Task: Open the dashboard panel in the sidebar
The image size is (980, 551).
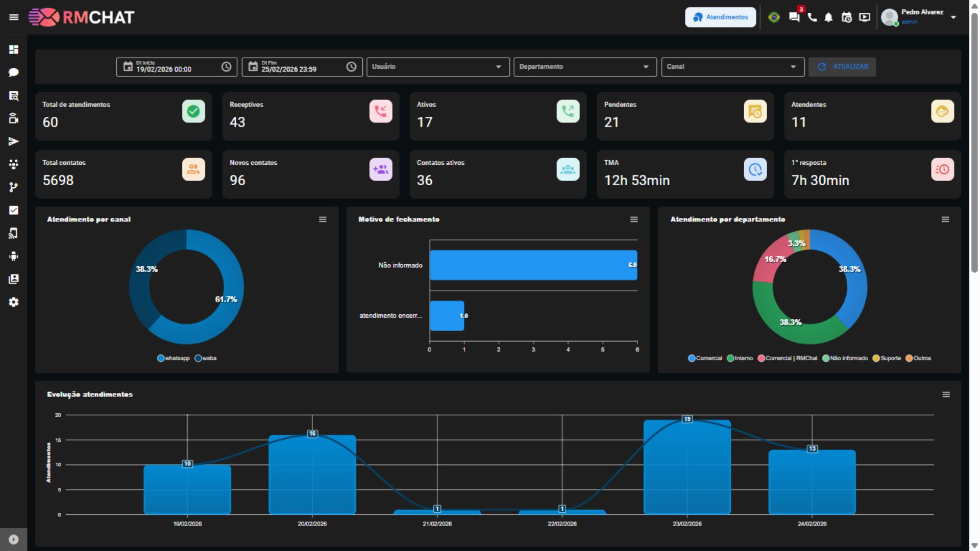Action: tap(14, 49)
